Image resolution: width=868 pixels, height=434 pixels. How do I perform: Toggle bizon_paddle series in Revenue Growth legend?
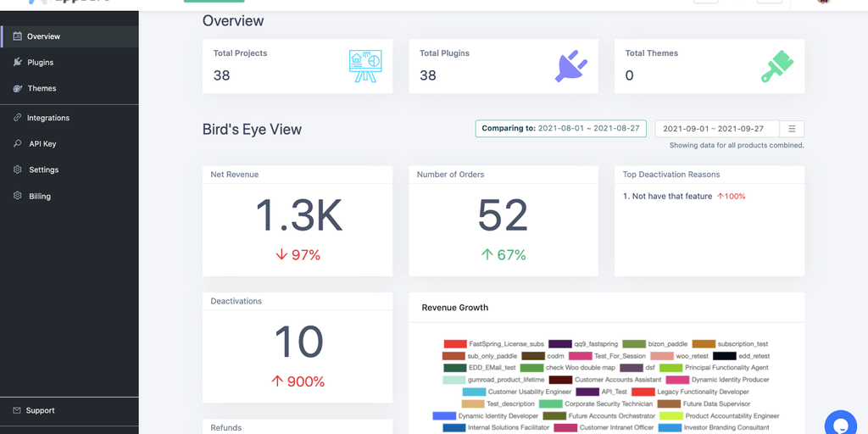coord(634,344)
